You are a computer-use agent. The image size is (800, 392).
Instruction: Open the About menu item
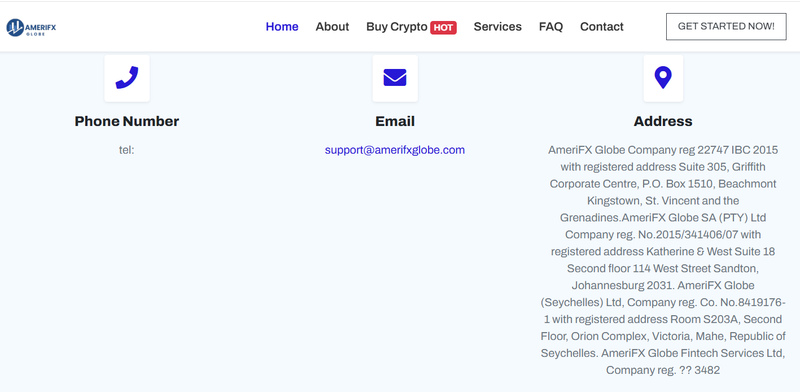332,27
